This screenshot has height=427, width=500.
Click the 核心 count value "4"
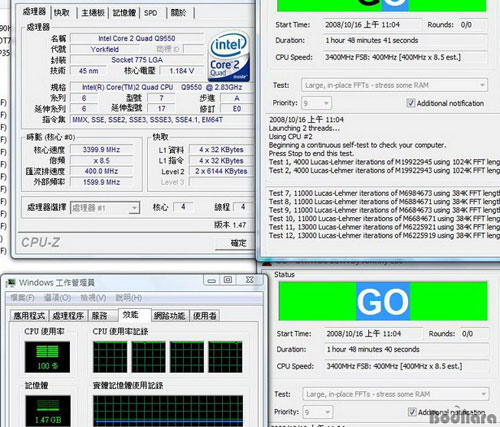click(x=183, y=207)
